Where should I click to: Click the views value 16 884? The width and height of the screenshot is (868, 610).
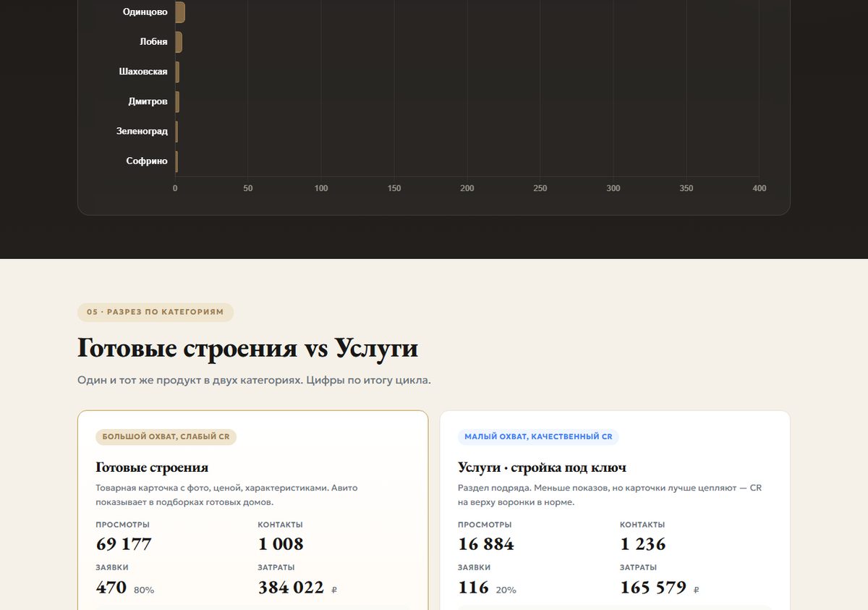(x=486, y=544)
